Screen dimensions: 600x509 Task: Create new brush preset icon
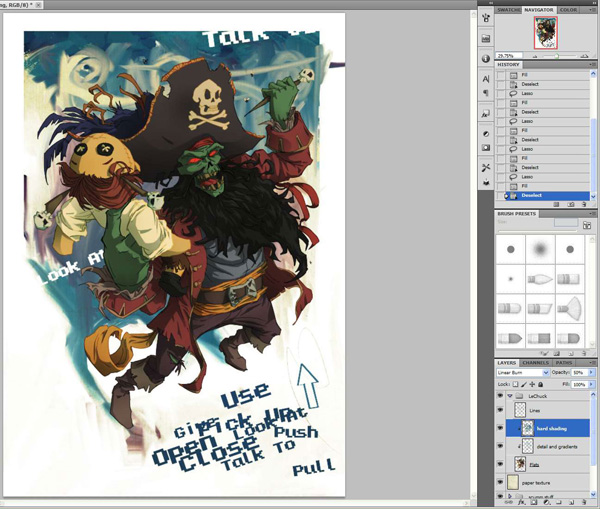(x=571, y=354)
